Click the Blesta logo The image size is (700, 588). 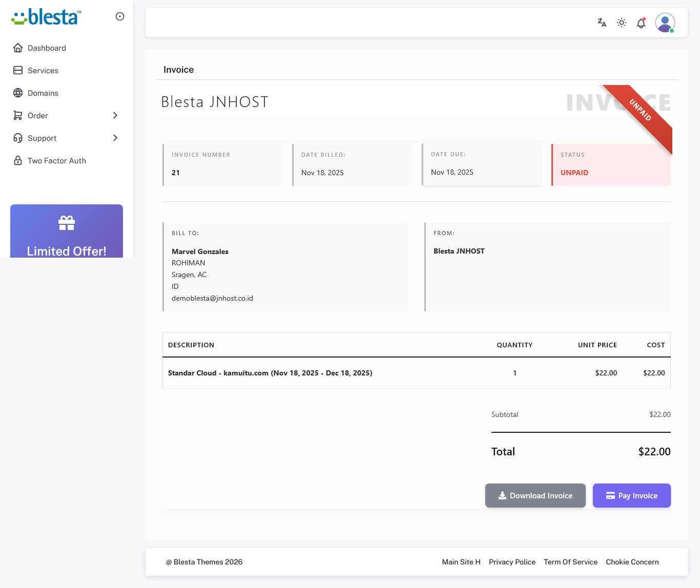[x=46, y=17]
